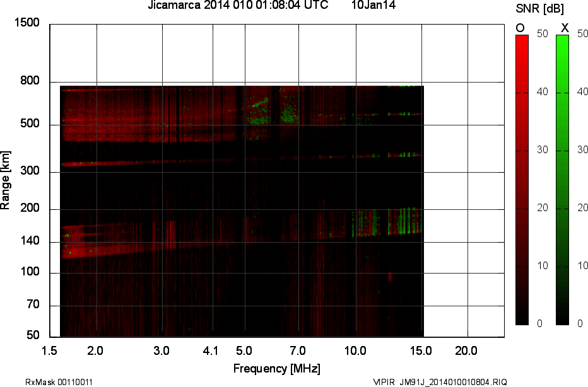
Task: Click the 1500 km range tick label
Action: coord(27,23)
